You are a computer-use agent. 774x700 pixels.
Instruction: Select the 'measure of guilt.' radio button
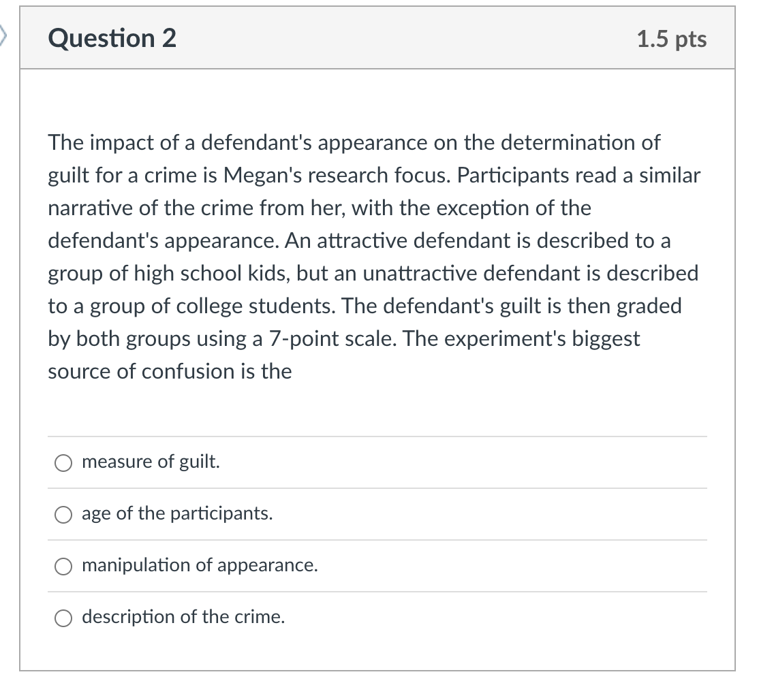click(x=63, y=463)
